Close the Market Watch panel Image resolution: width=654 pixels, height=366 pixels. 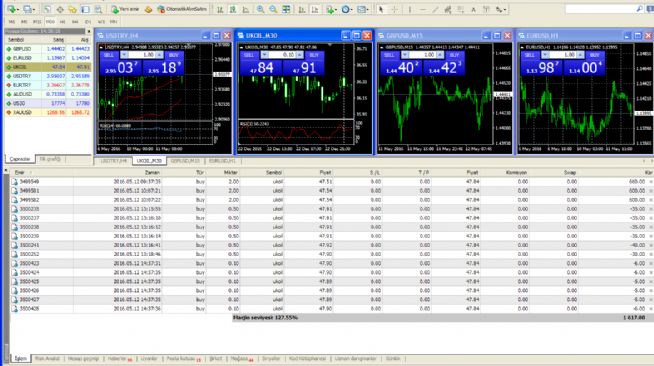click(x=88, y=31)
